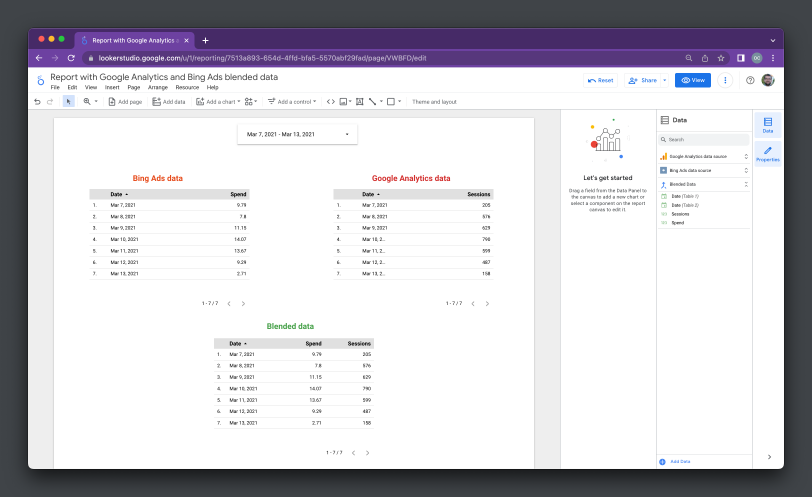Open the community visualizations and components menu

[x=251, y=102]
